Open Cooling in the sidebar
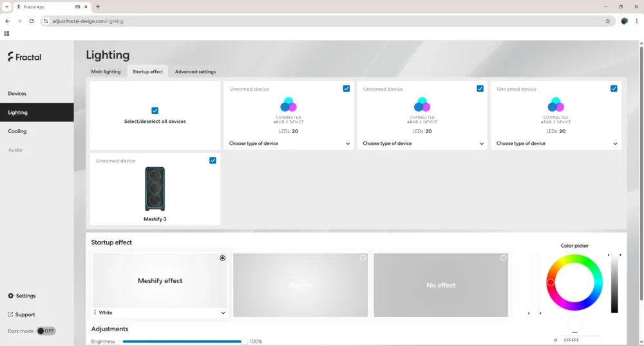The height and width of the screenshot is (346, 644). [37, 131]
